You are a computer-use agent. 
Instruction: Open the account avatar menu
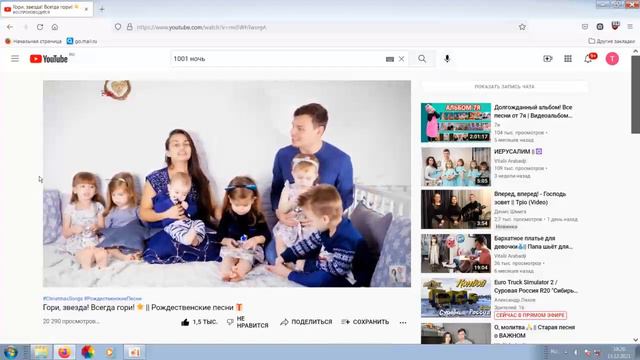click(612, 59)
